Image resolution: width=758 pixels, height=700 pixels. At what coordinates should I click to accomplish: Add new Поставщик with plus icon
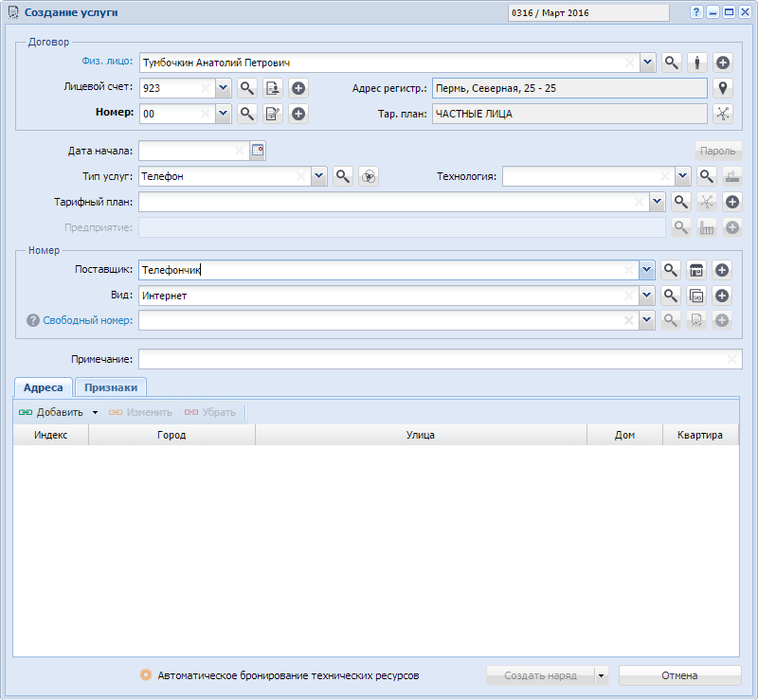(x=722, y=270)
